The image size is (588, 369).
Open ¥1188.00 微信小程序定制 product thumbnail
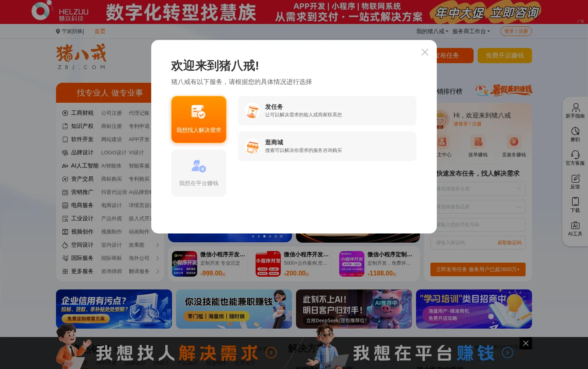(352, 264)
